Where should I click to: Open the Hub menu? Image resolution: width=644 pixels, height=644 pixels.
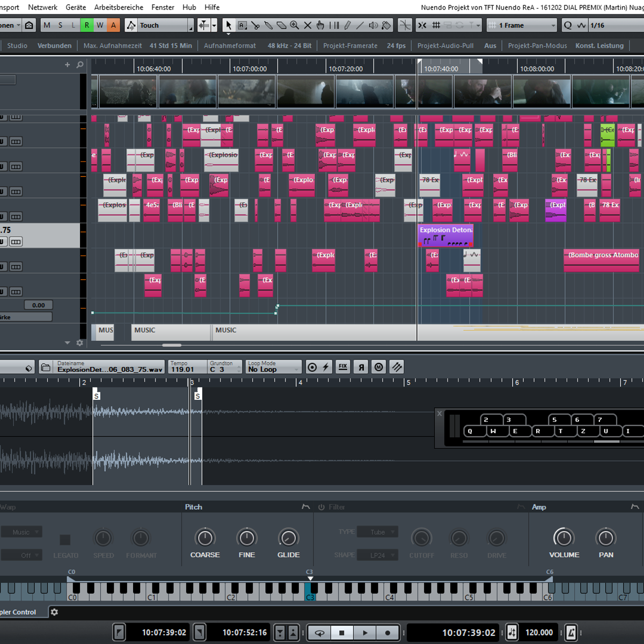point(189,8)
